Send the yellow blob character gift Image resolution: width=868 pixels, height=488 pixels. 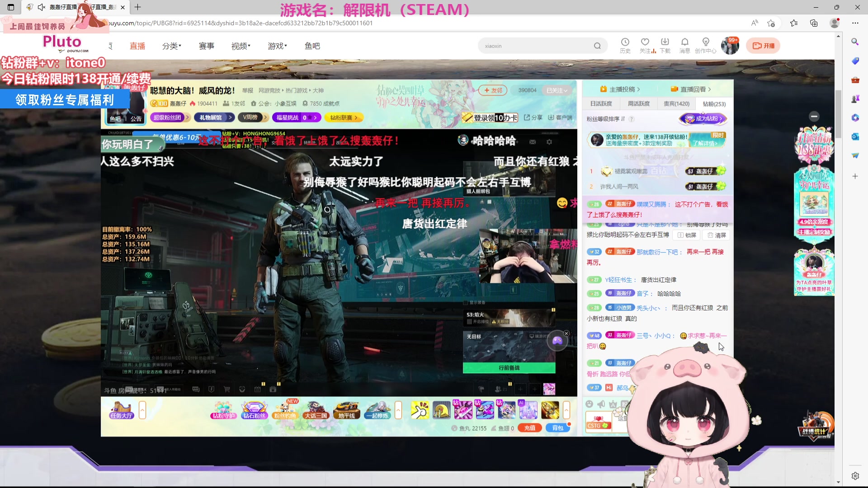pos(441,410)
